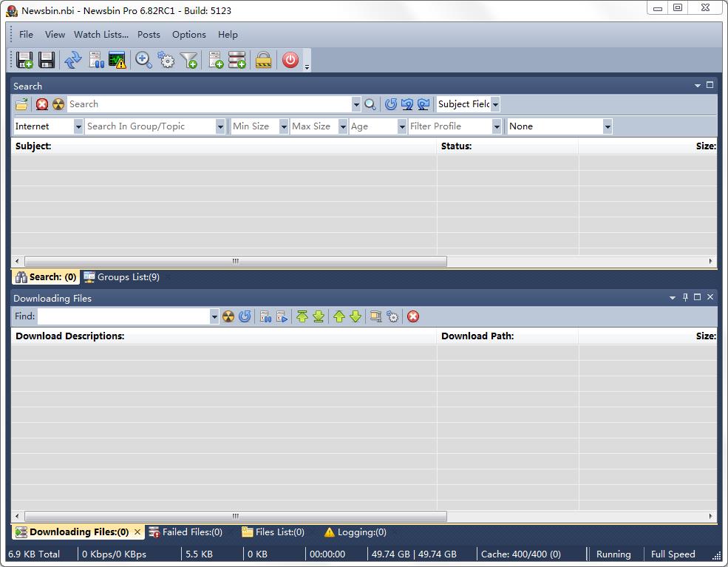
Task: Open the bandwidth monitor warning icon
Action: (x=117, y=60)
